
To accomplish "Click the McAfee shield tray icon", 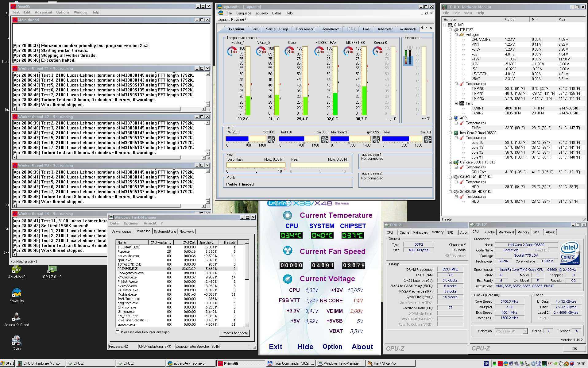I will coord(572,364).
